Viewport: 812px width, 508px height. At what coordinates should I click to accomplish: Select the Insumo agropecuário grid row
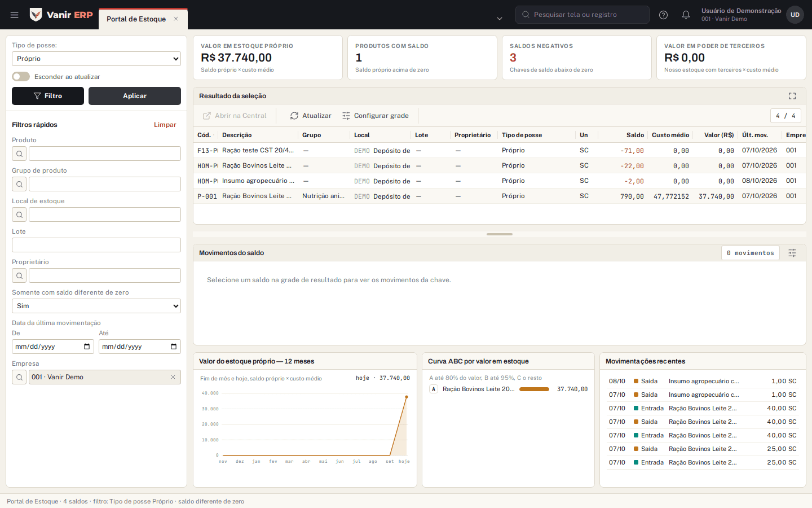[x=500, y=181]
